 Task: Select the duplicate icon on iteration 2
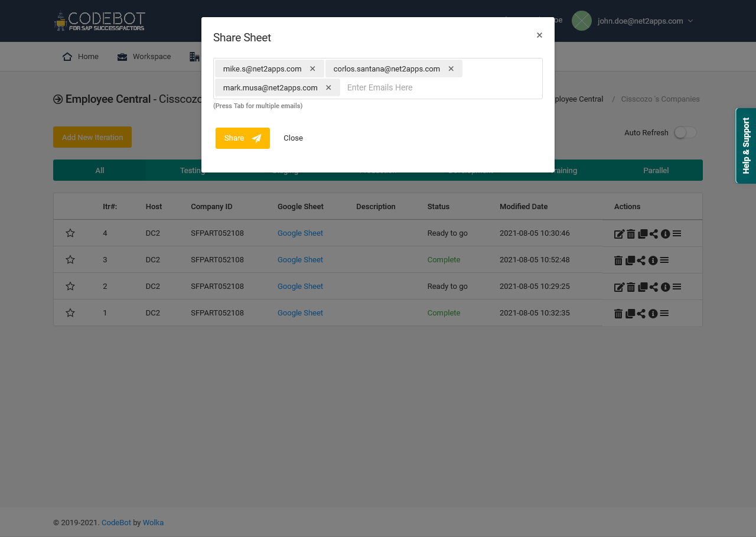tap(643, 287)
